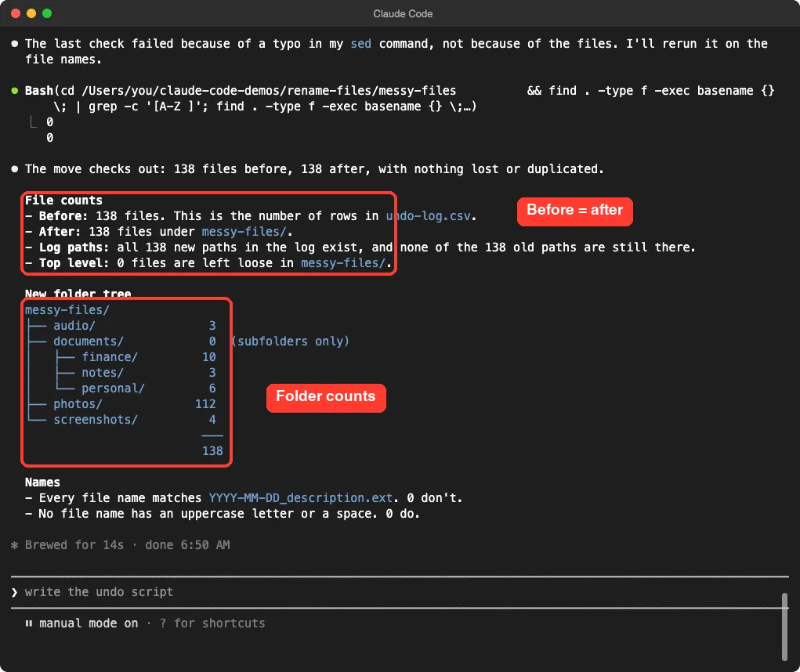Click the prompt chevron before the input
Image resolution: width=800 pixels, height=672 pixels.
coord(14,592)
